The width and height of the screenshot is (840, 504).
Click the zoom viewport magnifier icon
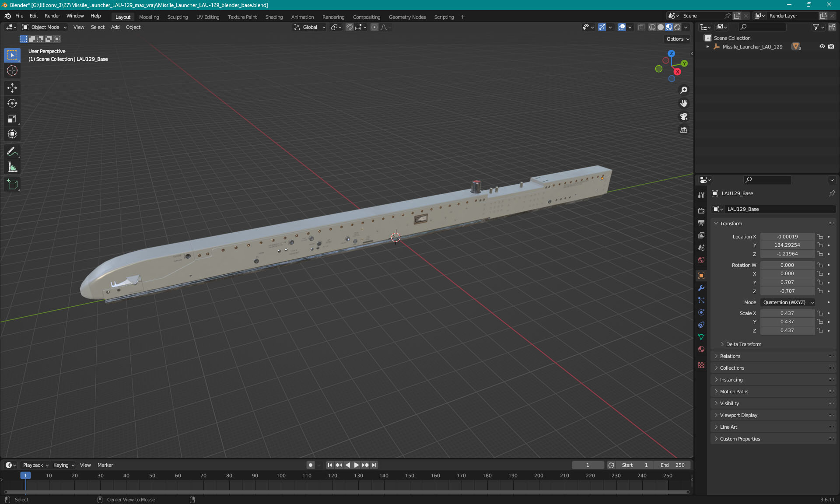tap(684, 90)
